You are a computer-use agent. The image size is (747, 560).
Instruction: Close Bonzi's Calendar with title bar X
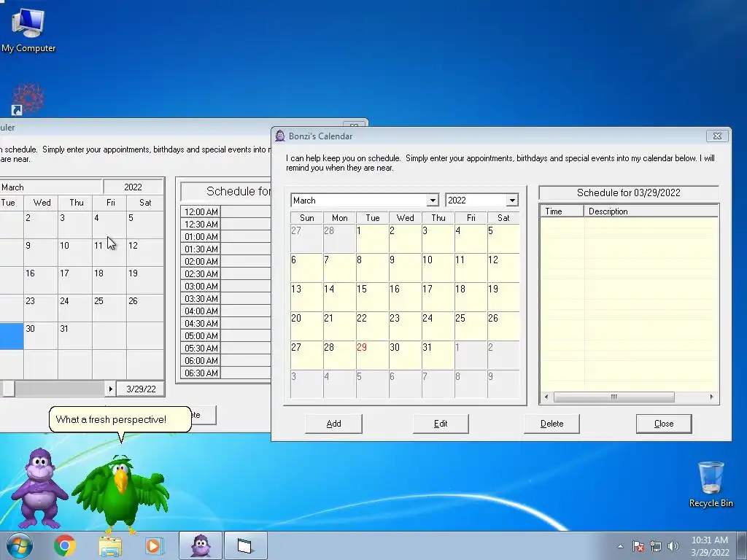[718, 136]
